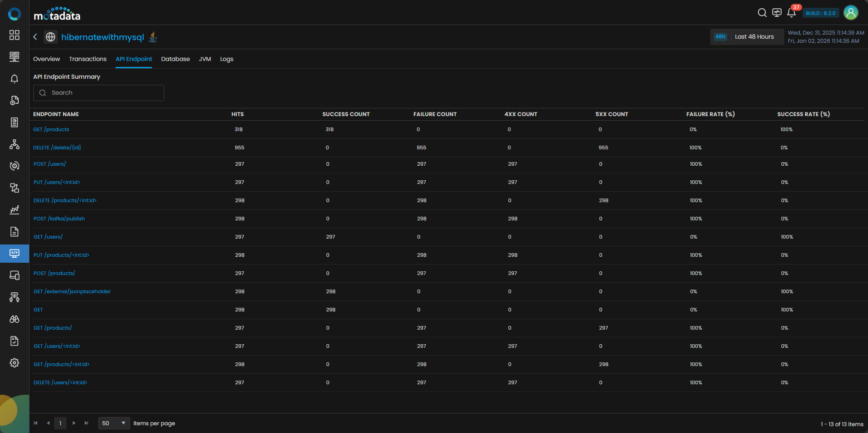Click the monitor health icon in header

[x=777, y=13]
